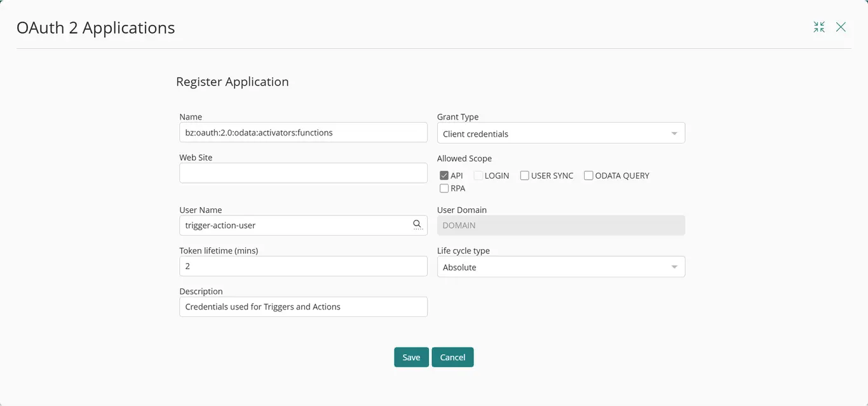Edit the Name input field
This screenshot has width=868, height=406.
[x=303, y=132]
